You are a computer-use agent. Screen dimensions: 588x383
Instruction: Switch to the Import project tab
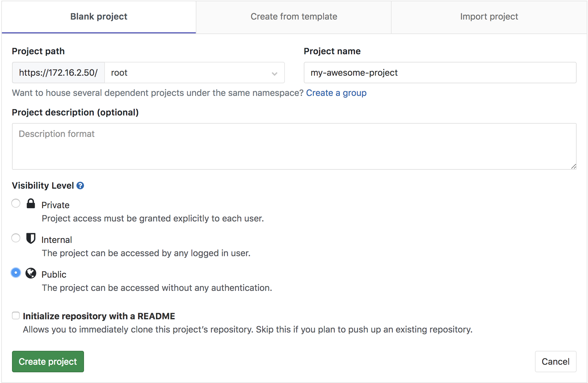coord(489,17)
